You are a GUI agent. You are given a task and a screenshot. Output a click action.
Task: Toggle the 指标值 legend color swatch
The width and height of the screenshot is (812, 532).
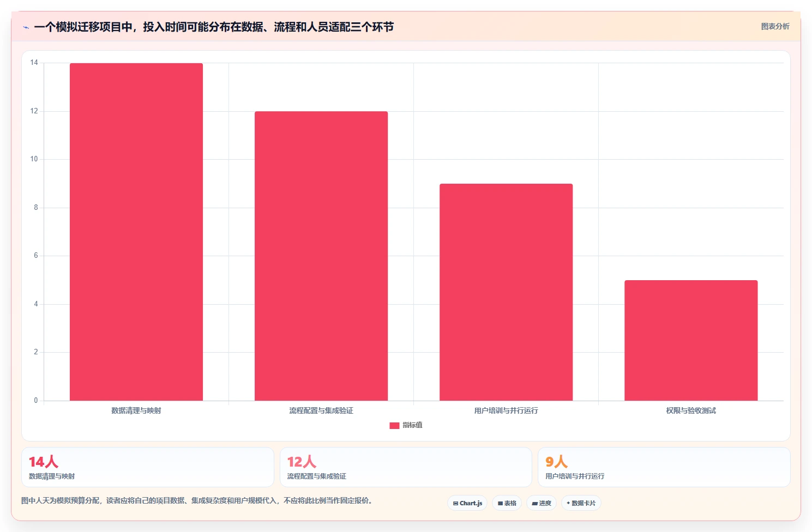(394, 426)
